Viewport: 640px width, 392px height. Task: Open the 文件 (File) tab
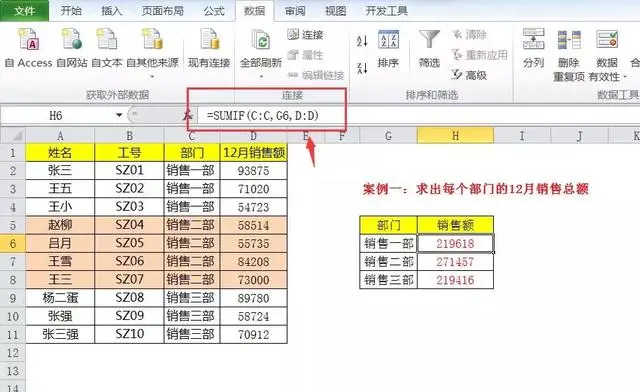click(24, 11)
